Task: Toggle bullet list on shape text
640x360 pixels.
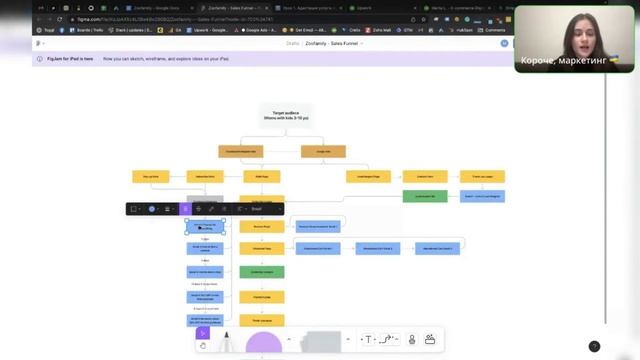Action: pyautogui.click(x=224, y=209)
